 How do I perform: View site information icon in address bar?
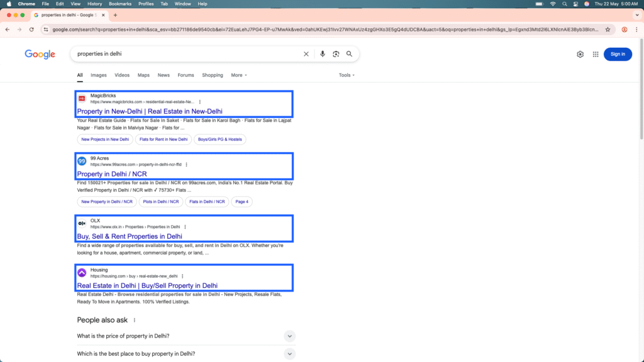click(45, 30)
